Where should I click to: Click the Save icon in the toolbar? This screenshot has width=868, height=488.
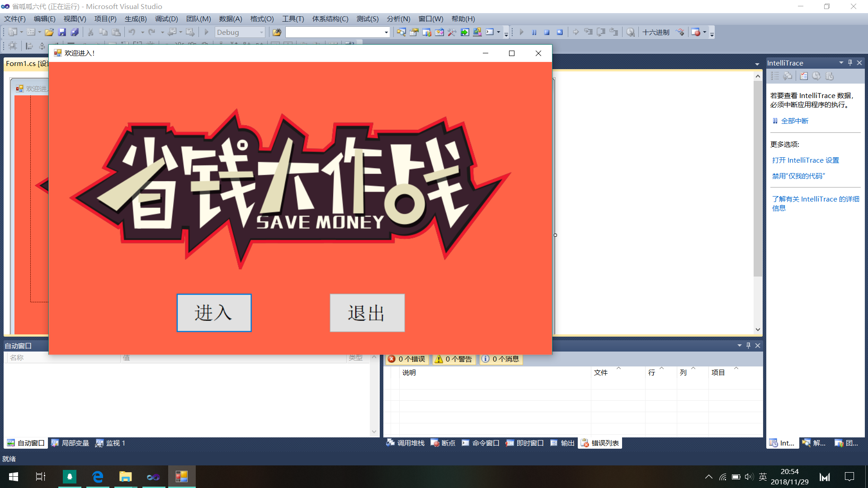click(x=62, y=32)
